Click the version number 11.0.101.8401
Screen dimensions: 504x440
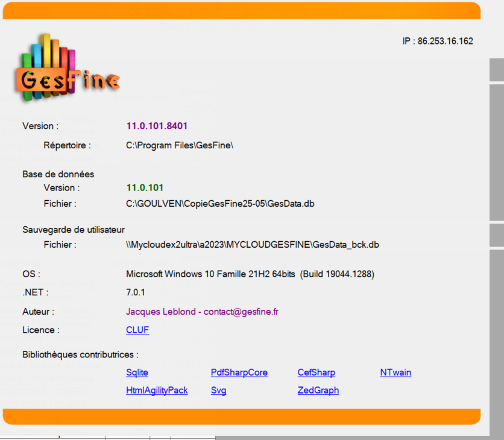157,126
